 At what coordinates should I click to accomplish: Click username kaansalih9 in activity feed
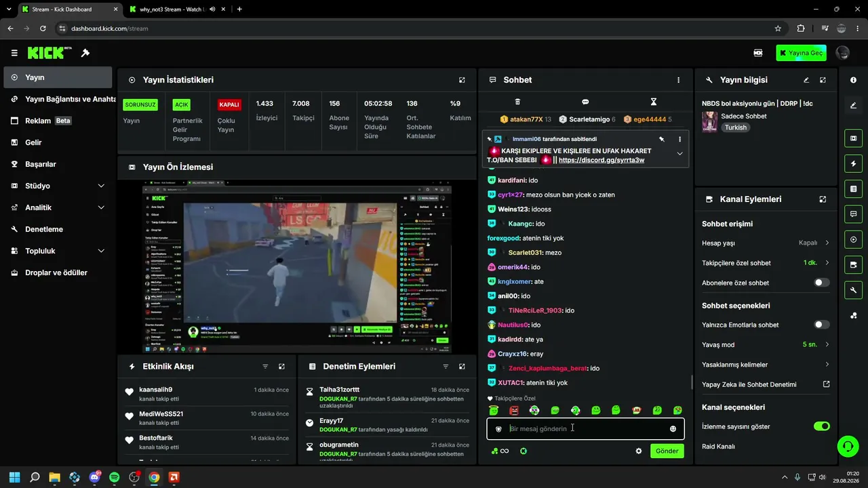pyautogui.click(x=156, y=390)
